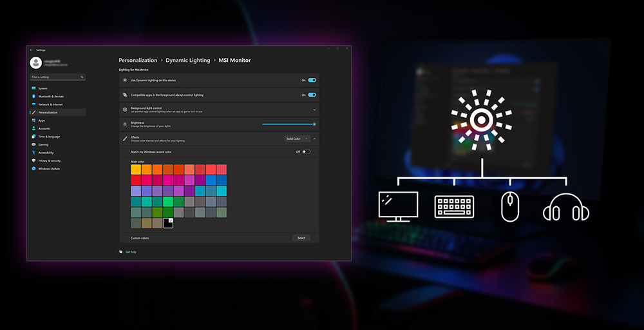This screenshot has height=330, width=644.
Task: Click the Get help icon
Action: tap(121, 251)
